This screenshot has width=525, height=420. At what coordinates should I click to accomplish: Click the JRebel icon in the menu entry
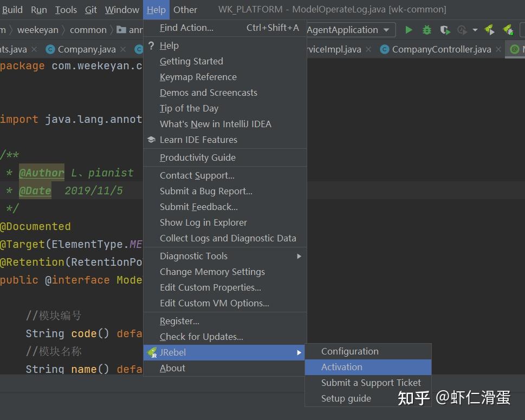(152, 352)
